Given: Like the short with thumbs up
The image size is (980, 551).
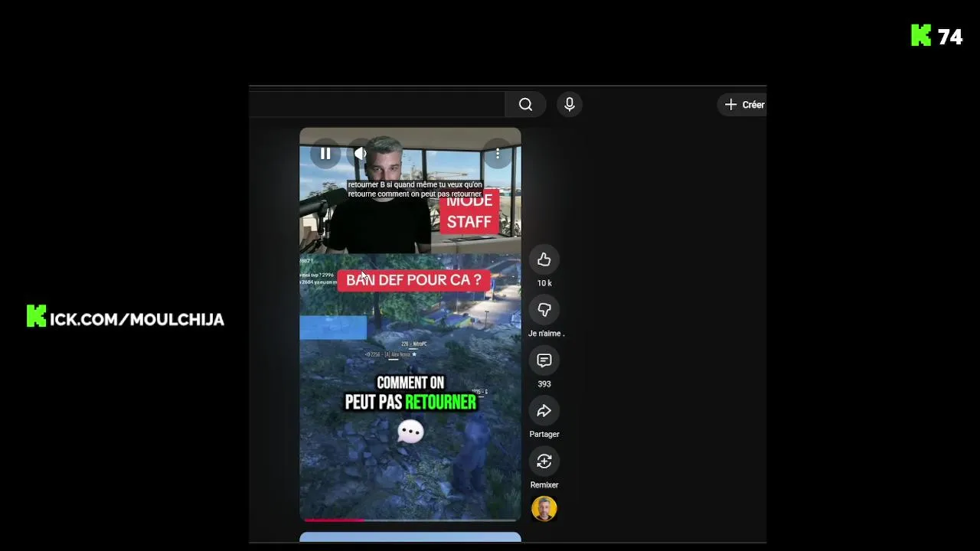Looking at the screenshot, I should [544, 260].
